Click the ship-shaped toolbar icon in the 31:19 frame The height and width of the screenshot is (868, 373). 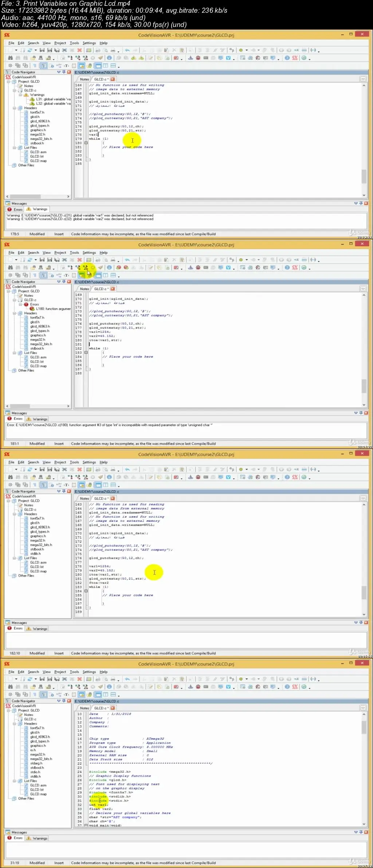(x=191, y=687)
